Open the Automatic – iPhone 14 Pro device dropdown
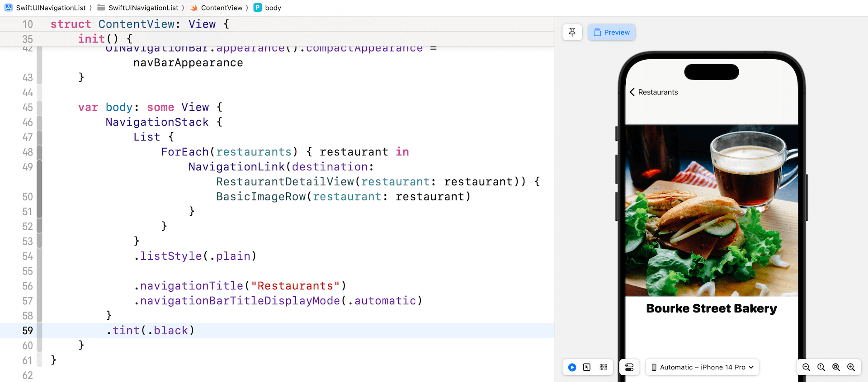This screenshot has height=382, width=868. tap(702, 367)
